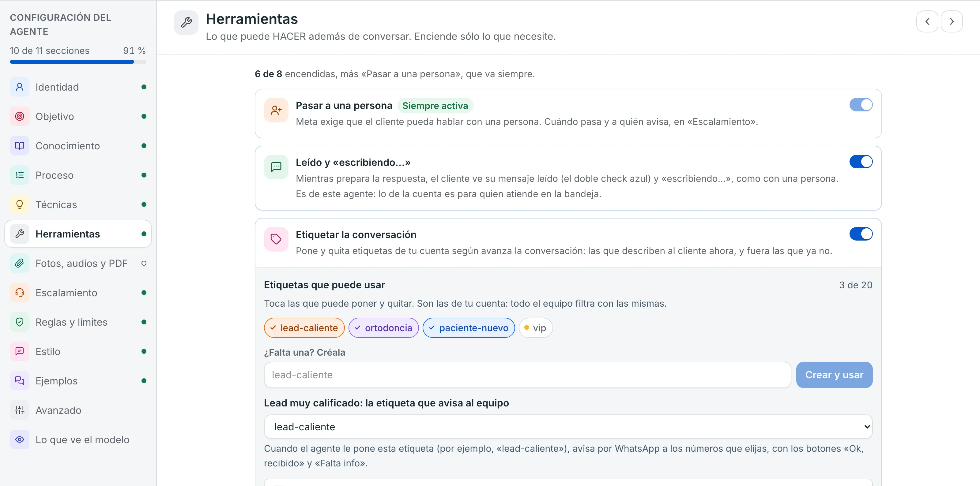
Task: Click the Escalamiento headset icon
Action: tap(19, 293)
